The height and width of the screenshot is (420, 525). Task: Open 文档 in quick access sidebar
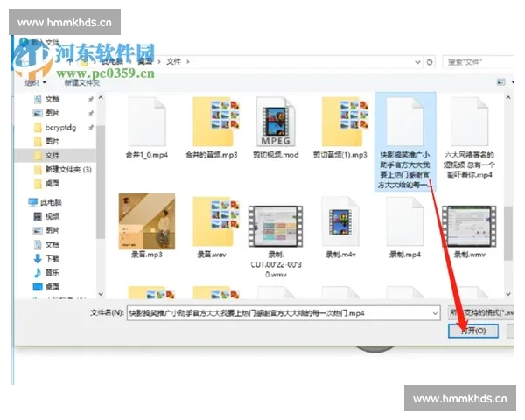pyautogui.click(x=52, y=99)
